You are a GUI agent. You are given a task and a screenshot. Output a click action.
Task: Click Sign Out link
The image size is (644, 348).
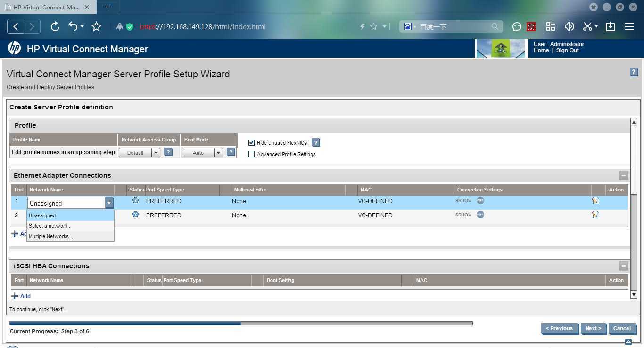click(567, 50)
